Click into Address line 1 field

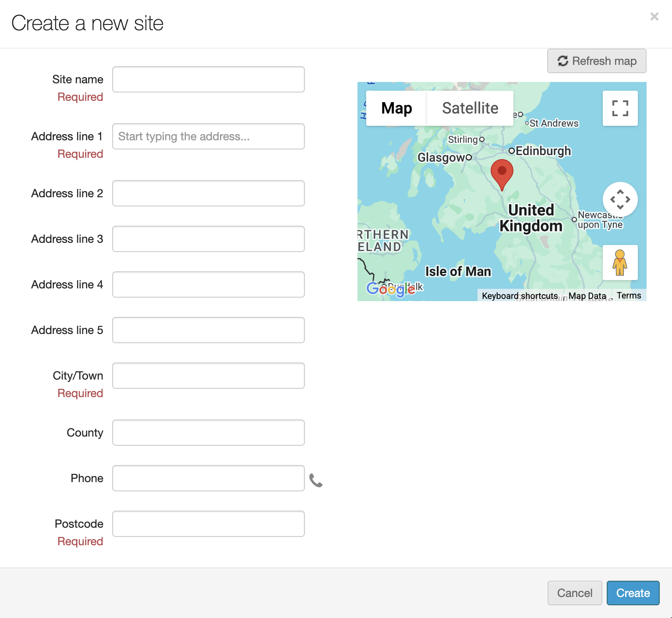[209, 136]
